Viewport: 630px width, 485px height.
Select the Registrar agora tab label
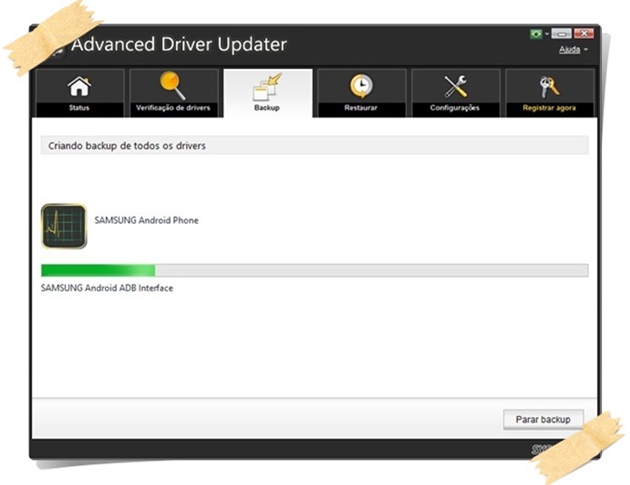[549, 108]
